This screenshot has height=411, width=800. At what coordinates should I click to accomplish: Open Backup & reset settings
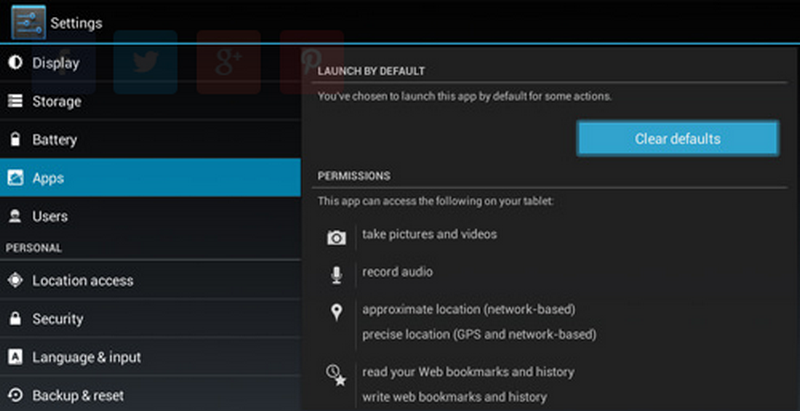pos(150,395)
